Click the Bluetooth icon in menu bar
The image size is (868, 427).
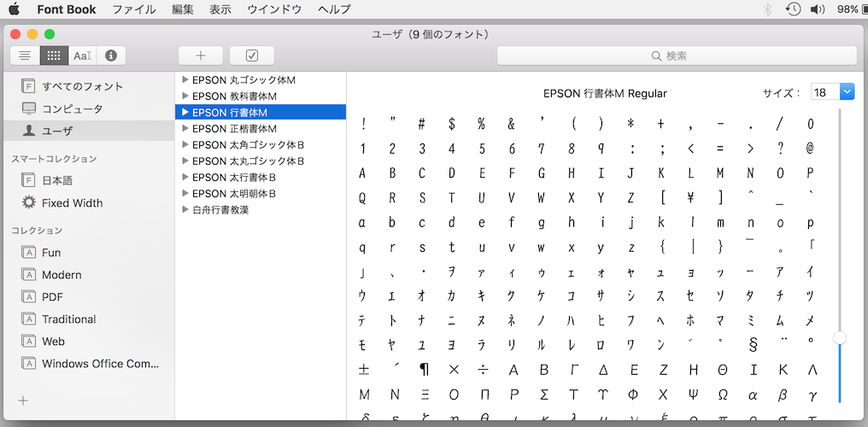click(x=767, y=9)
